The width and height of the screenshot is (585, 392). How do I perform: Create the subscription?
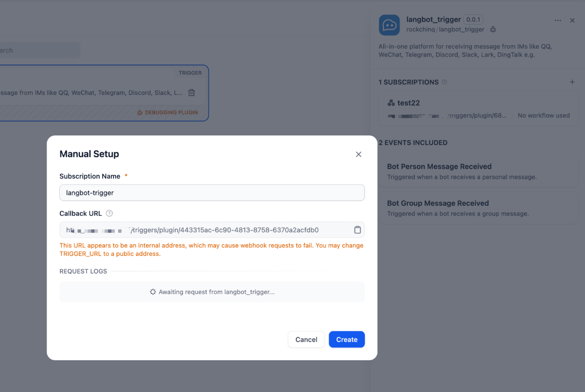347,339
